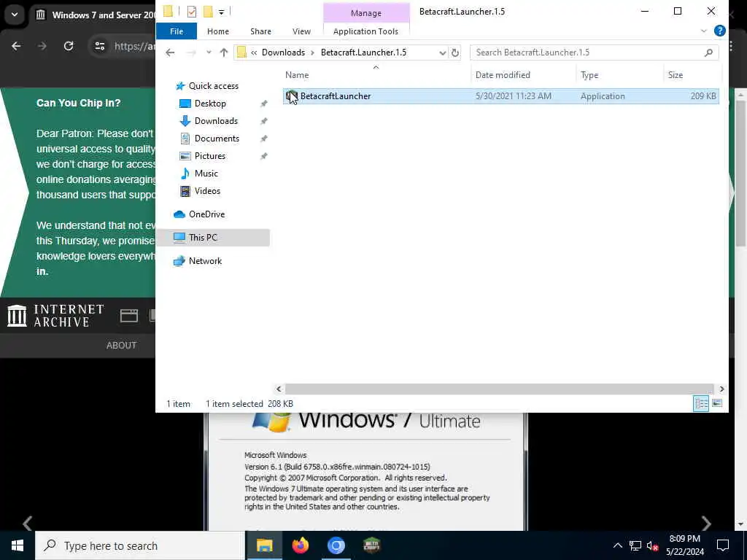Open File Explorer from the taskbar

point(264,545)
